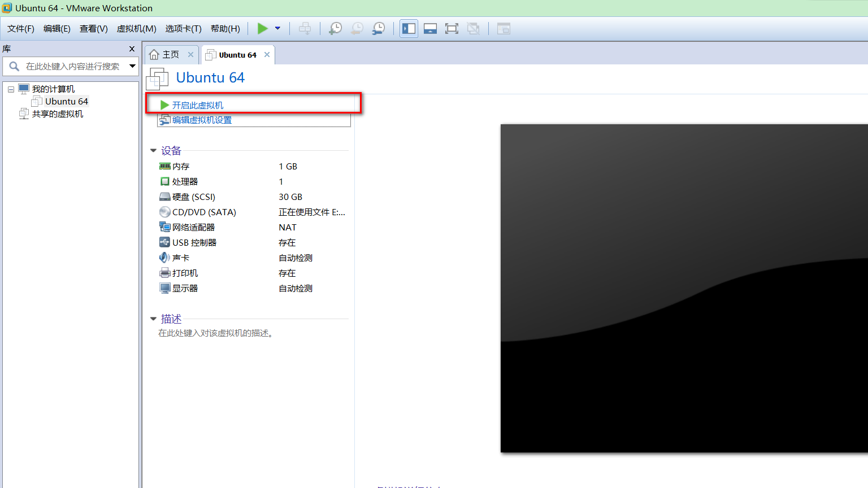Open the snapshot manager toolbar icon
The height and width of the screenshot is (488, 868).
[379, 28]
